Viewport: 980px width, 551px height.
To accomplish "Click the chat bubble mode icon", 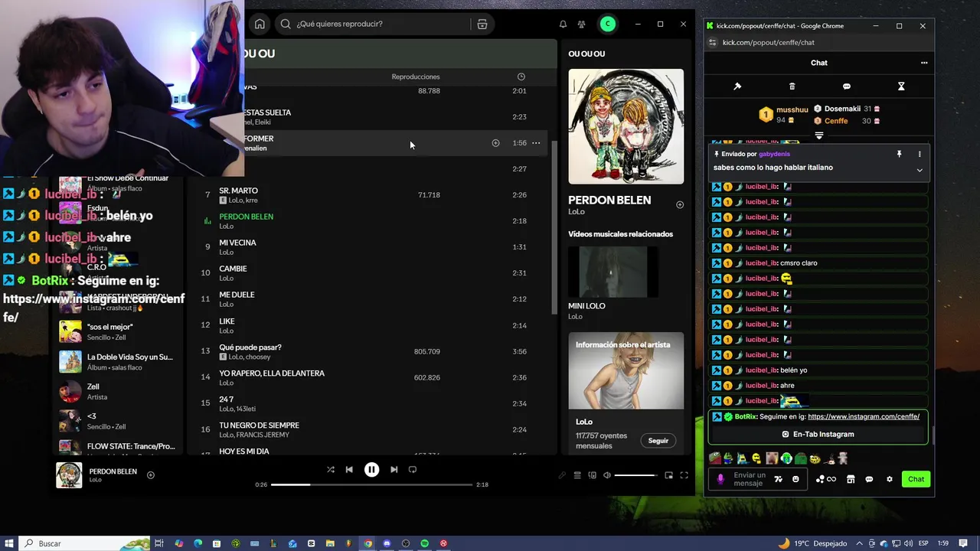I will tap(847, 86).
